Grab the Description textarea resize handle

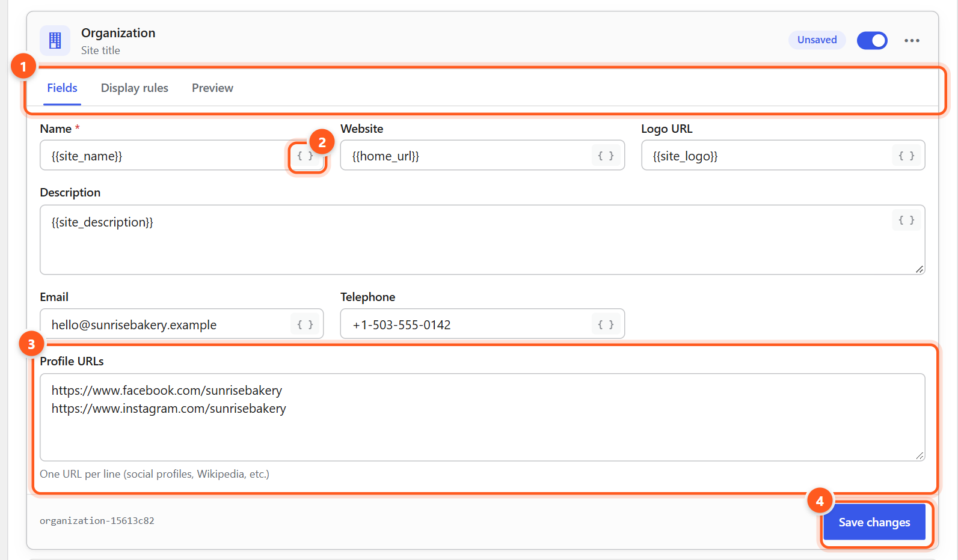(x=920, y=269)
